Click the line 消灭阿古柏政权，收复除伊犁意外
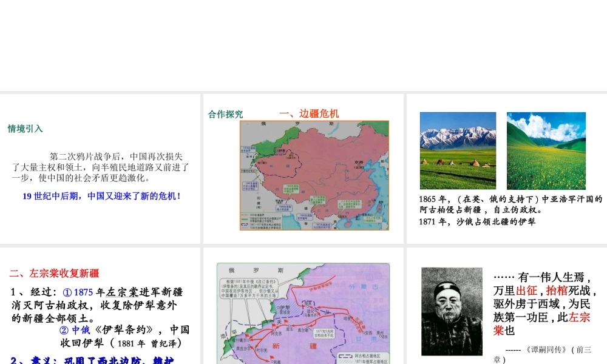 tap(95, 305)
